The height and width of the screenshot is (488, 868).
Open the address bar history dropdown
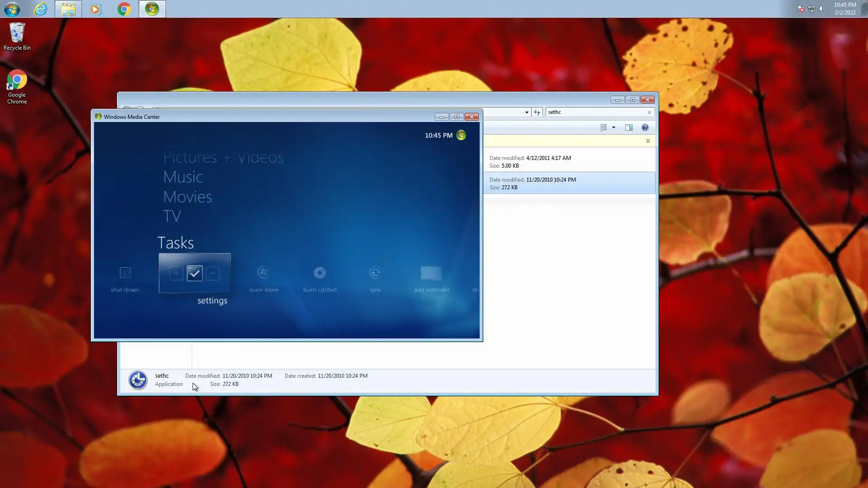(x=527, y=112)
